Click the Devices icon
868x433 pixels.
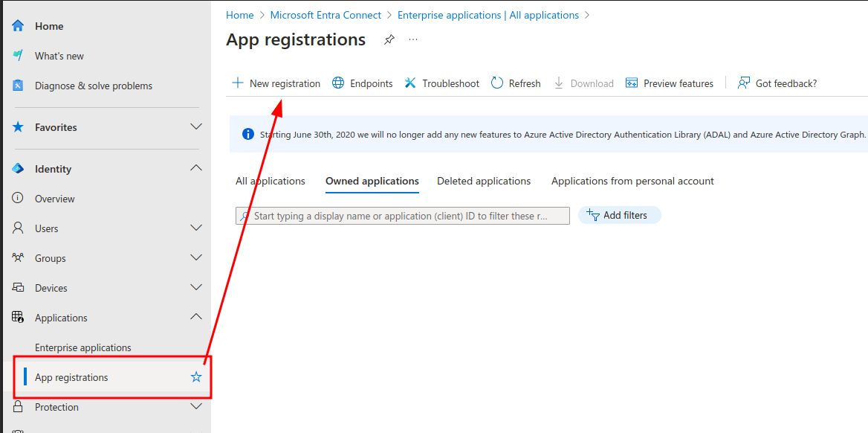click(19, 289)
